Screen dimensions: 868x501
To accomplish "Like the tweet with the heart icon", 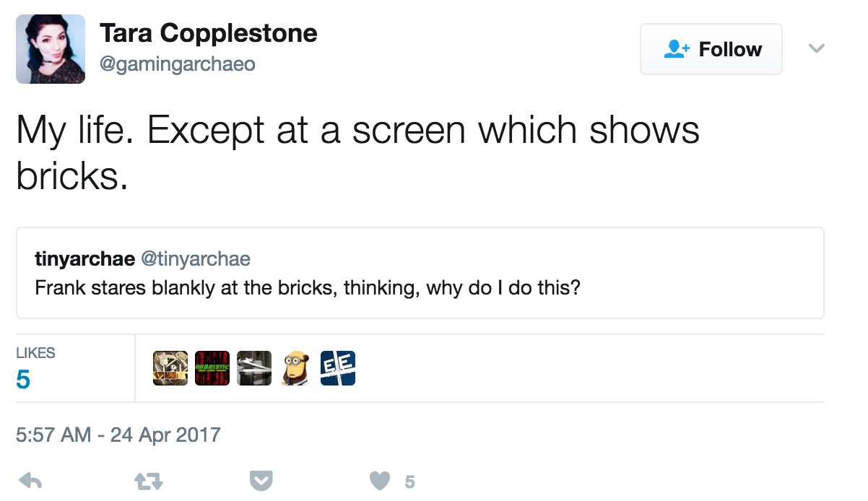I will coord(380,481).
